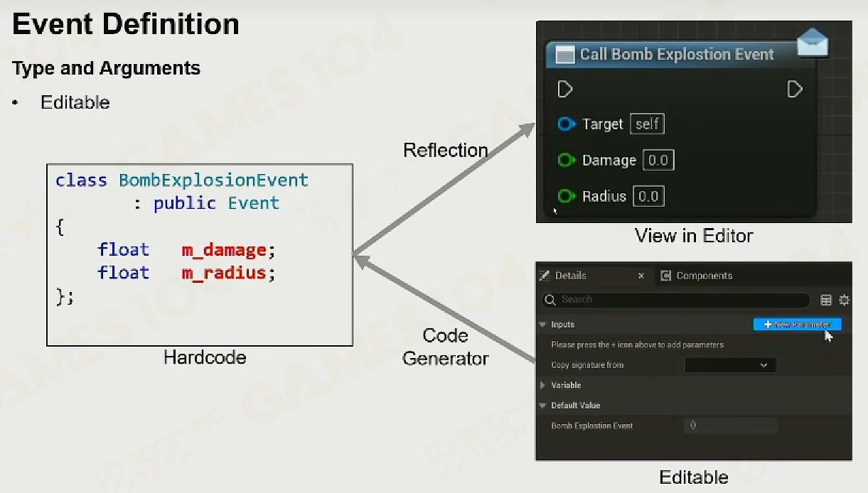
Task: Click the input execution pin on the node
Action: tap(565, 89)
